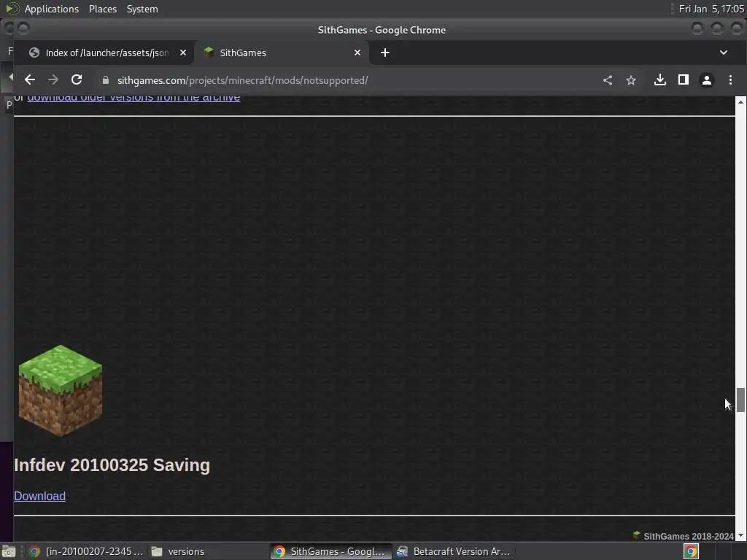Click the clock showing Fri Jan 5
Viewport: 747px width, 560px height.
711,9
